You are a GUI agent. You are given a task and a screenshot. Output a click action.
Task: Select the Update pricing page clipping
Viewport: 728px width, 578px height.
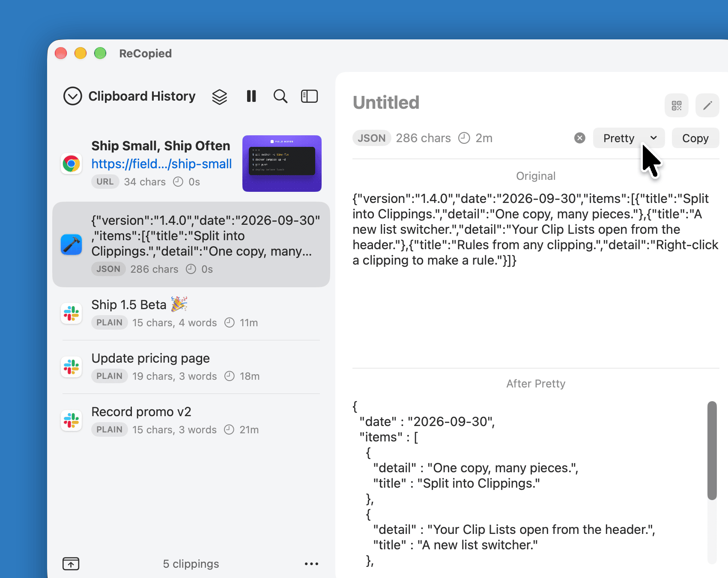[191, 367]
